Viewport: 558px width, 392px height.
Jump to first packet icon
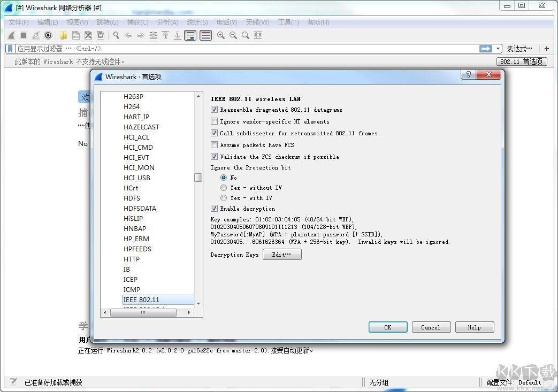click(165, 35)
